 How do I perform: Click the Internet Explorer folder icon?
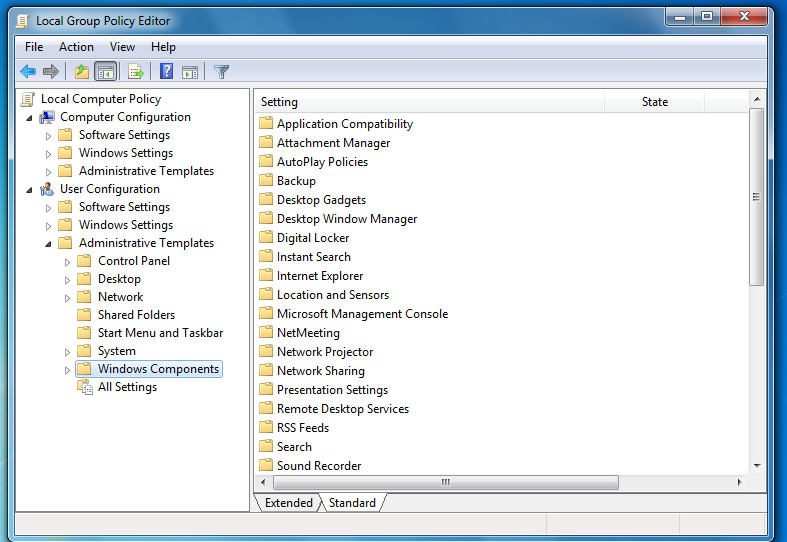266,276
